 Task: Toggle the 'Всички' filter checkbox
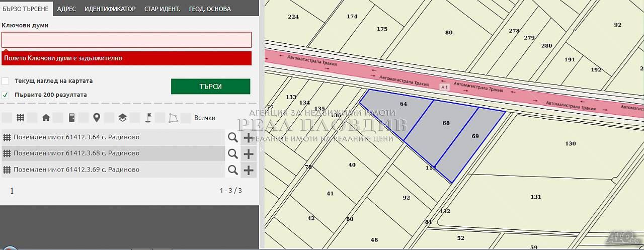tap(186, 118)
